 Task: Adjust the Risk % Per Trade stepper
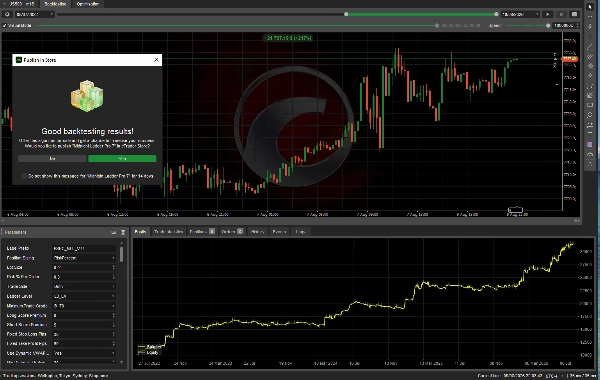click(113, 277)
